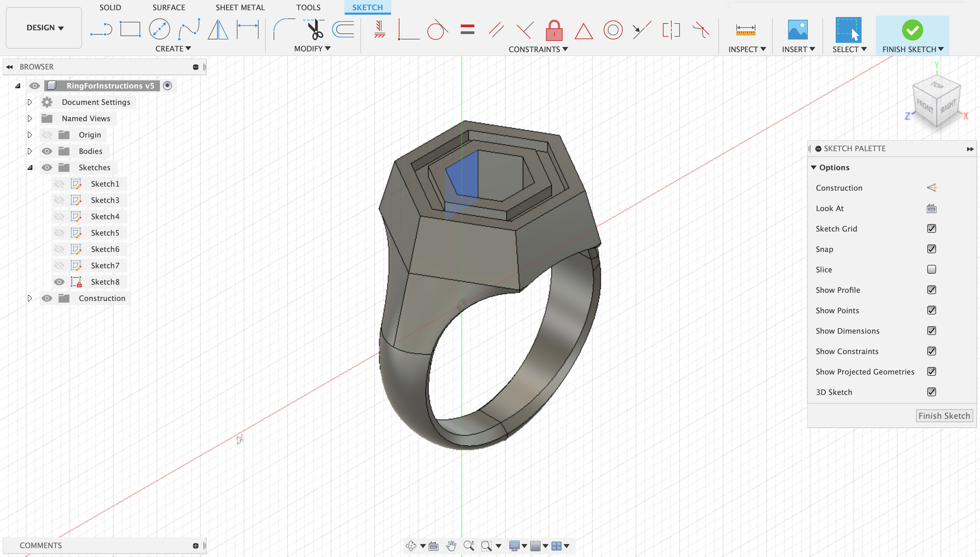Screen dimensions: 980x557
Task: Uncheck the Sketch Grid checkbox
Action: (931, 228)
